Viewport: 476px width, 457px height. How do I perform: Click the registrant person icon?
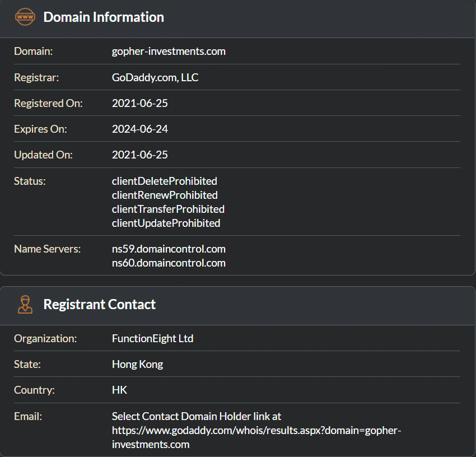(25, 305)
